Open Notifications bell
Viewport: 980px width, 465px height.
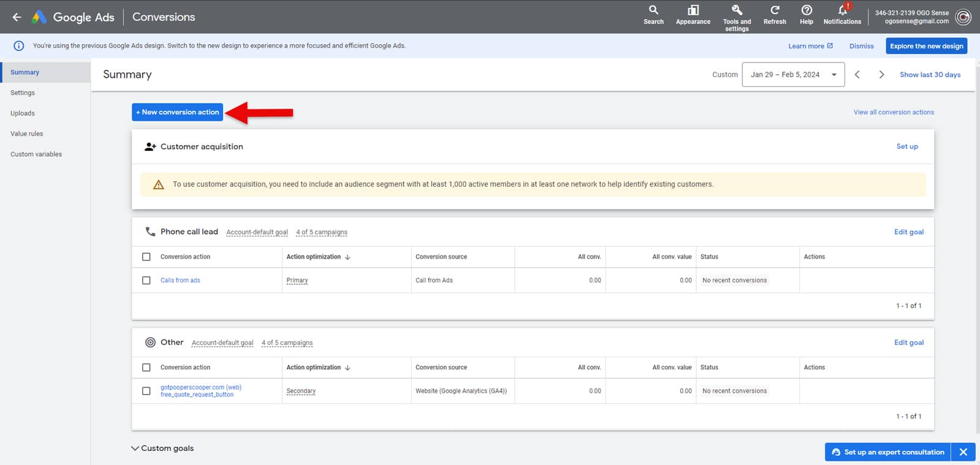(x=842, y=10)
